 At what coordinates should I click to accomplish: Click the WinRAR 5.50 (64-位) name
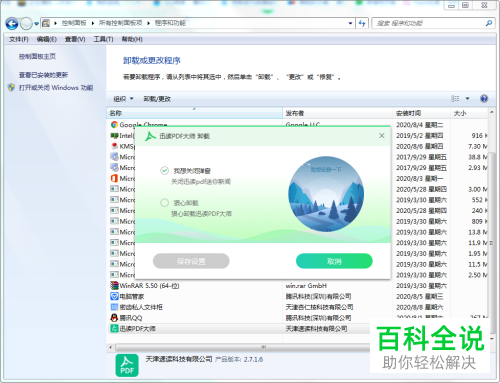(149, 286)
